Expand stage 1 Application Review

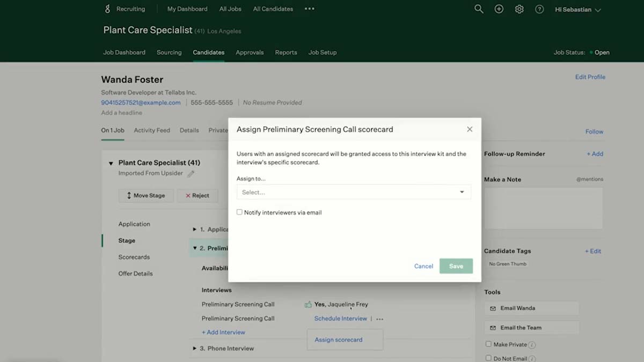point(195,230)
